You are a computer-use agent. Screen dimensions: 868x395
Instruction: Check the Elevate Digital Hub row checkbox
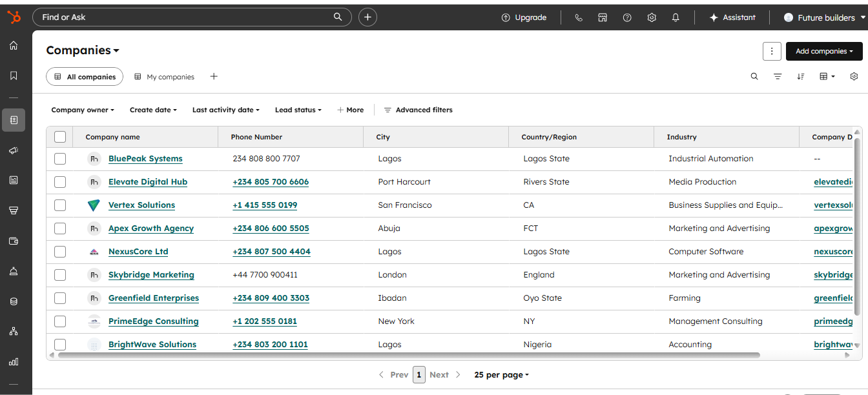[60, 182]
